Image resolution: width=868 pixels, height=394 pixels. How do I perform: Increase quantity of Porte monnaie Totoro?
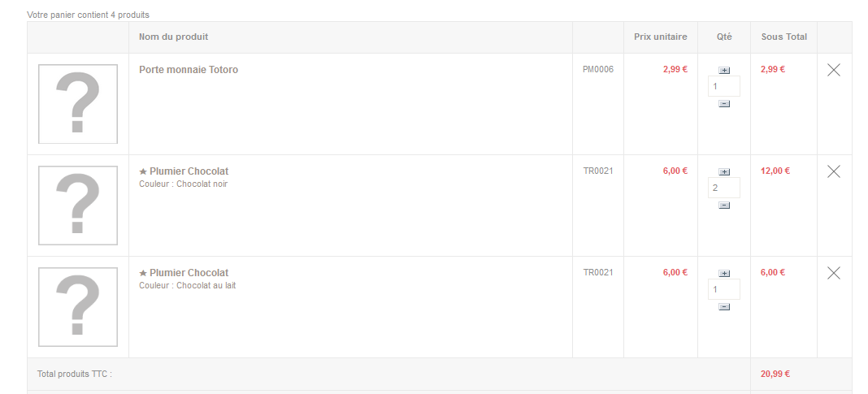click(x=724, y=71)
